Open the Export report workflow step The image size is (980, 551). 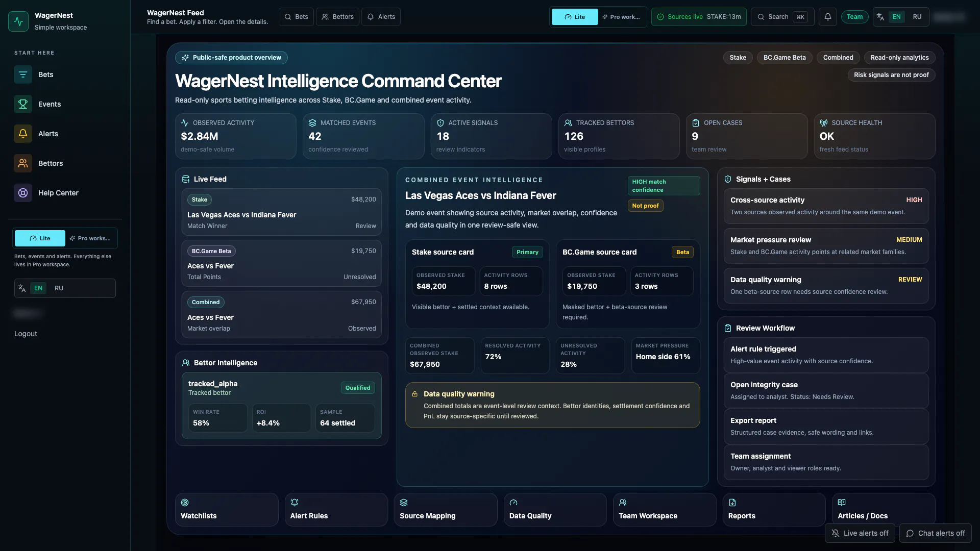coord(826,427)
